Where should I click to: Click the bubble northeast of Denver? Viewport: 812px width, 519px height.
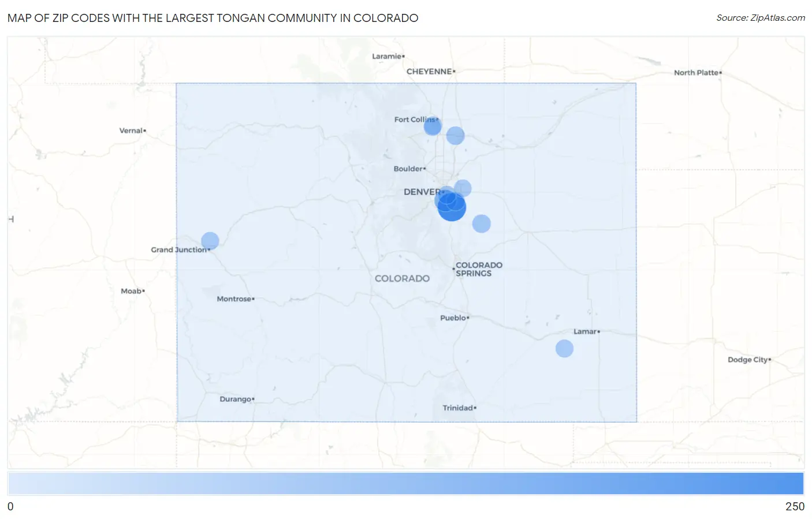click(x=463, y=188)
